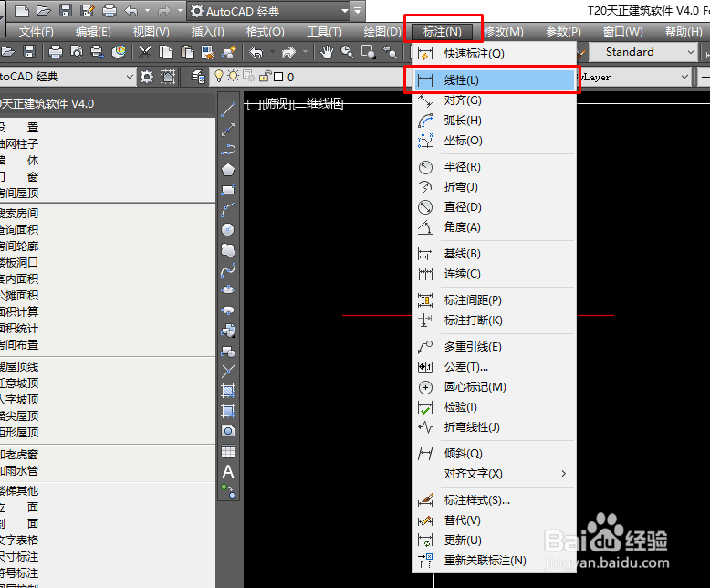Click the red line in drawing area
The width and height of the screenshot is (710, 588).
[x=376, y=315]
